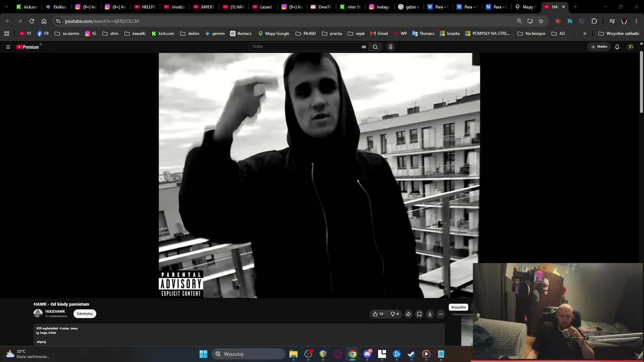Subscribe with the Subskrybuj button
The image size is (644, 362).
(85, 314)
